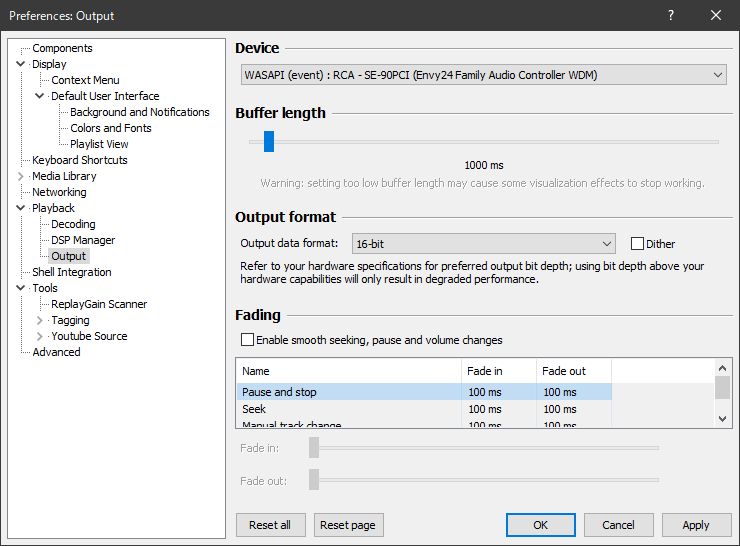
Task: Open the Output data format dropdown
Action: tap(483, 243)
